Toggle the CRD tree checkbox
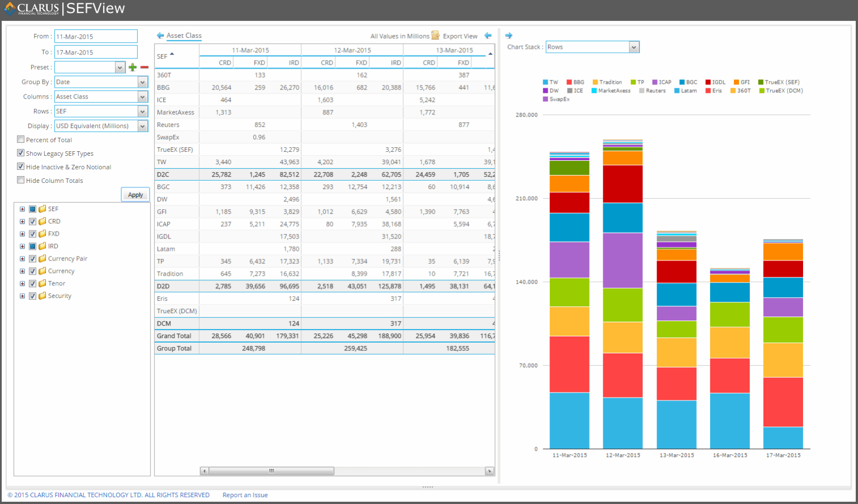Image resolution: width=858 pixels, height=504 pixels. coord(33,221)
